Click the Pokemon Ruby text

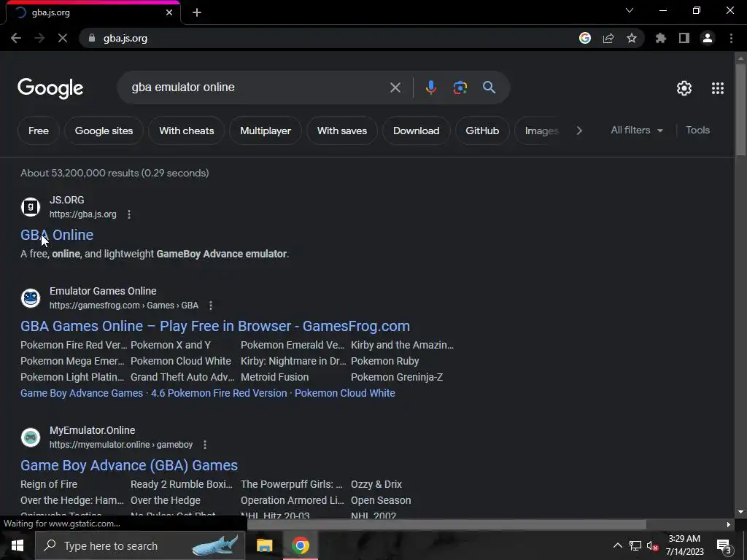[385, 362]
